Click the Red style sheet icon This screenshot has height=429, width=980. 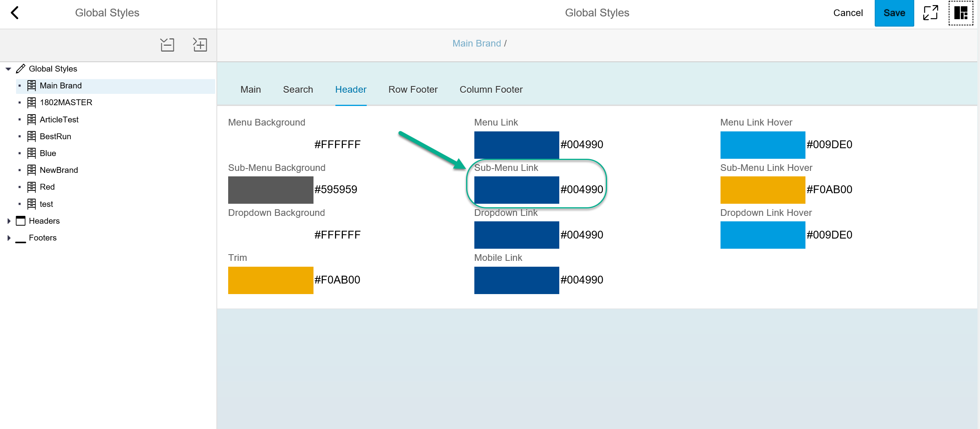(x=32, y=187)
